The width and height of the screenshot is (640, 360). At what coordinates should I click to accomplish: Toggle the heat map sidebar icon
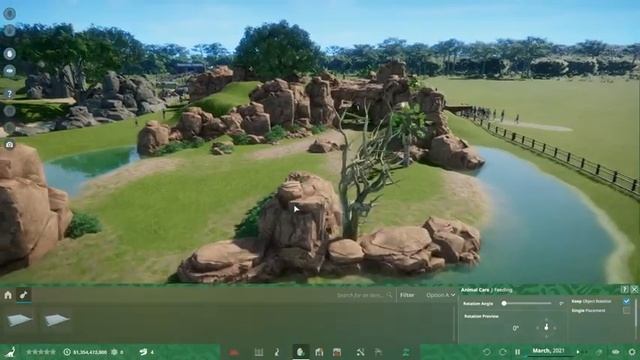coord(9,71)
